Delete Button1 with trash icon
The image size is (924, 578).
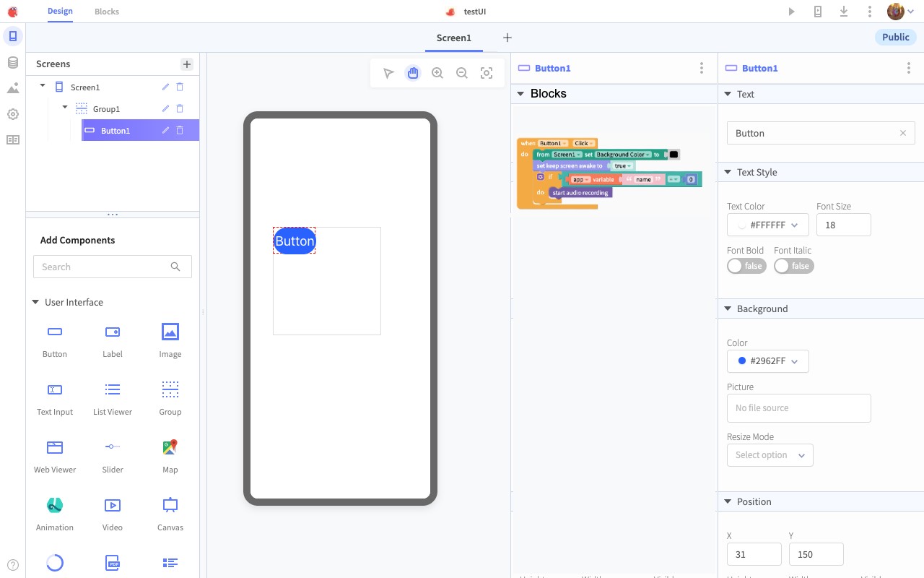[180, 130]
